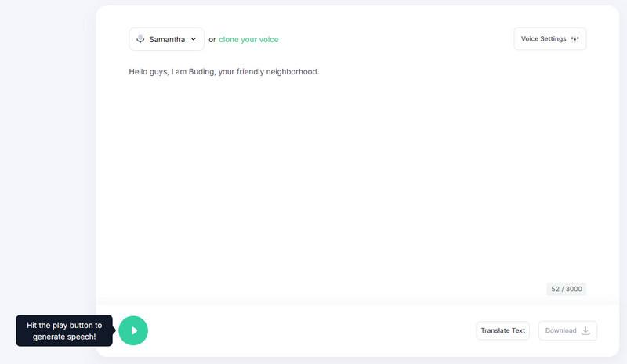
Task: Expand the chevron arrow next to Samantha
Action: pos(194,39)
